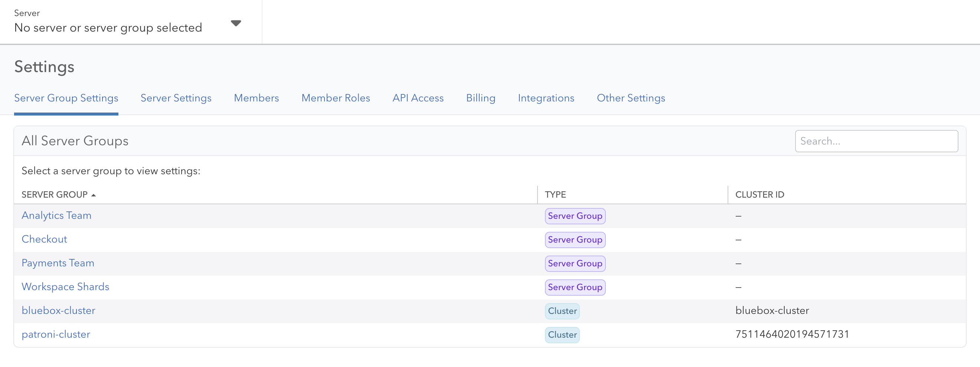Open the Integrations tab

(x=546, y=98)
